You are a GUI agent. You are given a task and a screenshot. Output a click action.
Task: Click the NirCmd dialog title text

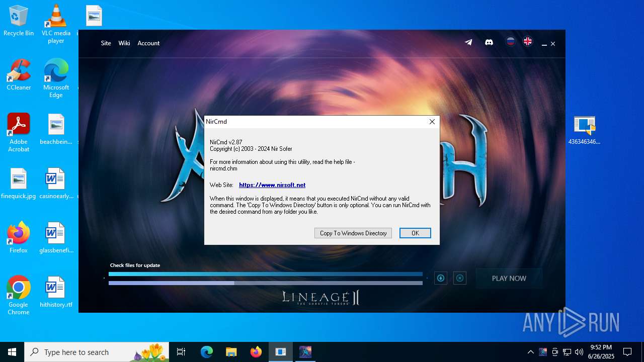pos(216,122)
